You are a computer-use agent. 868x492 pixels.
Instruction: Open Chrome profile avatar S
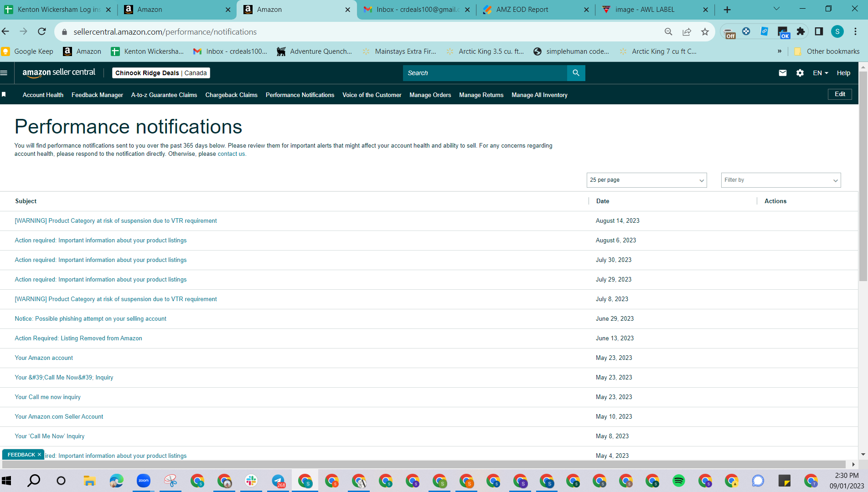pyautogui.click(x=837, y=31)
